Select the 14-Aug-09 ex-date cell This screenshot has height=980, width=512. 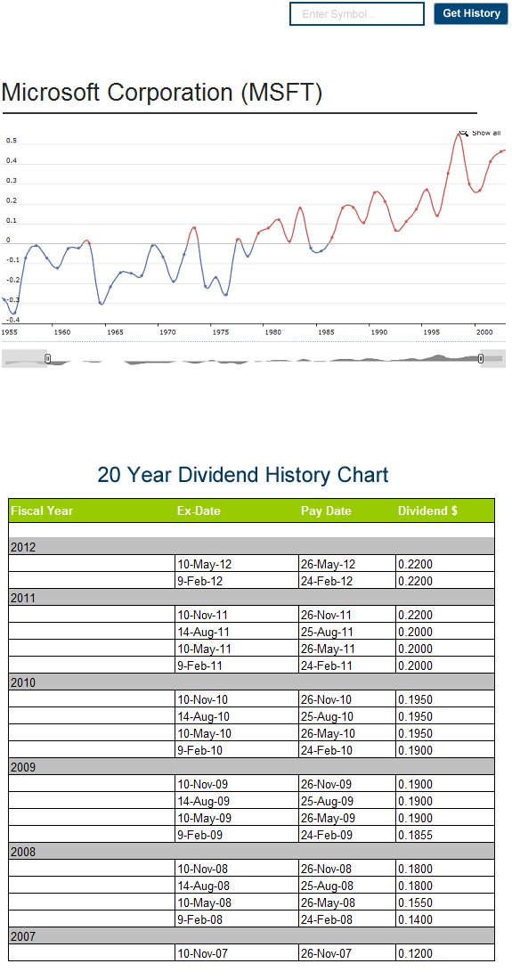[237, 801]
